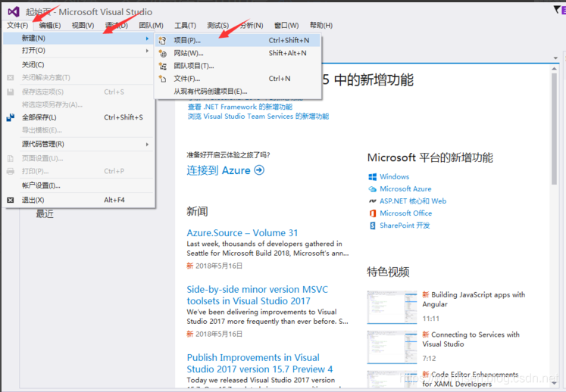566x392 pixels.
Task: Choose 文件(F)... new file entry
Action: pos(238,79)
